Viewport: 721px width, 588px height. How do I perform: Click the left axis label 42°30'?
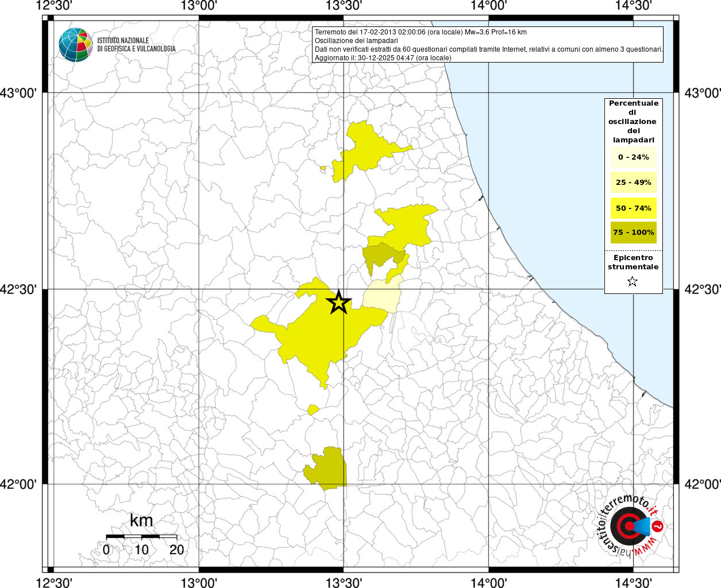[x=19, y=289]
